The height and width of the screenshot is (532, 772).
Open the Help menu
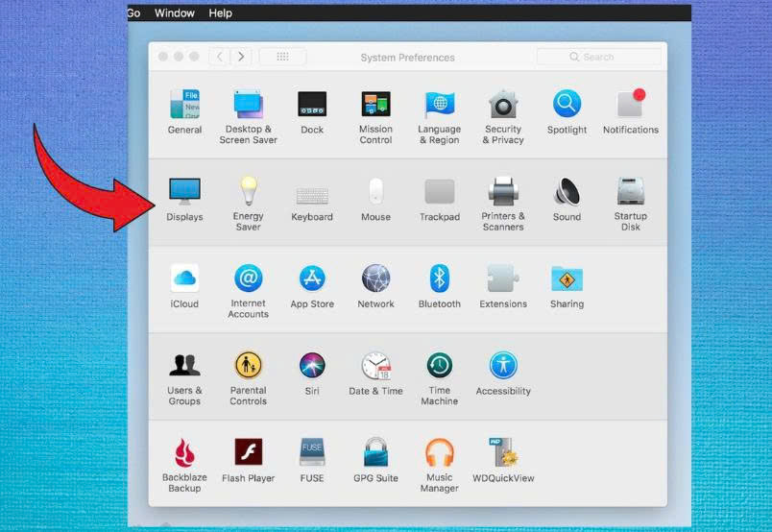click(x=220, y=13)
